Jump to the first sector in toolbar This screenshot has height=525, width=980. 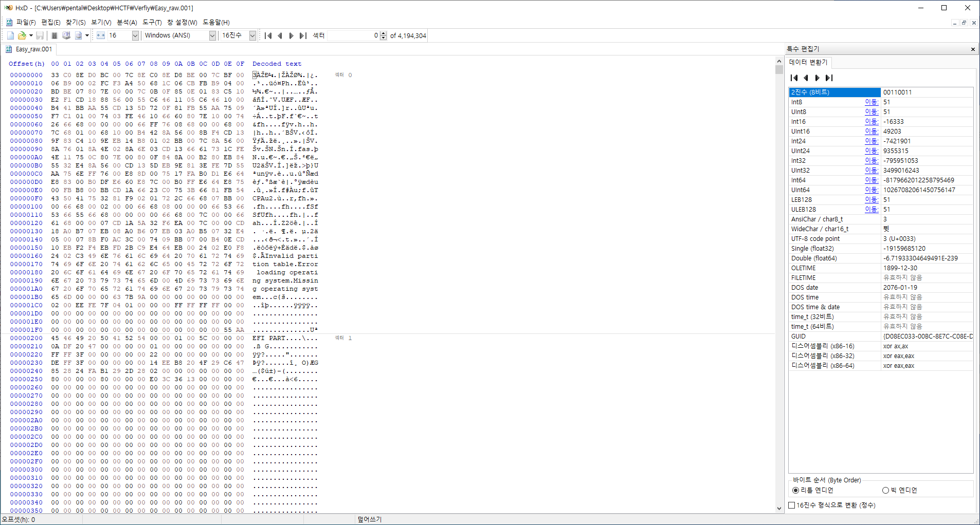point(268,35)
